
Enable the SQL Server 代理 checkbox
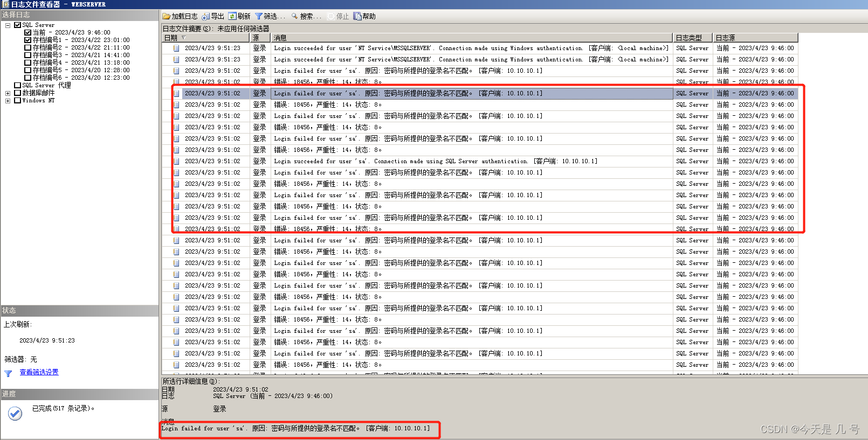tap(18, 85)
